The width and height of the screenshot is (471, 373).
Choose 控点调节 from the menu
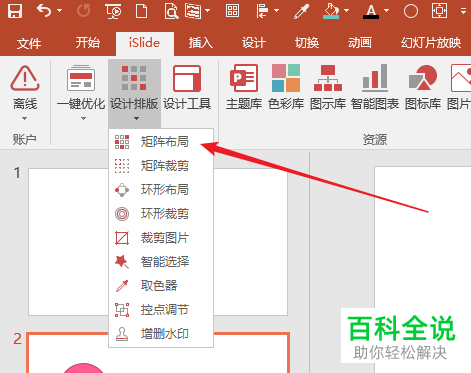tap(161, 310)
